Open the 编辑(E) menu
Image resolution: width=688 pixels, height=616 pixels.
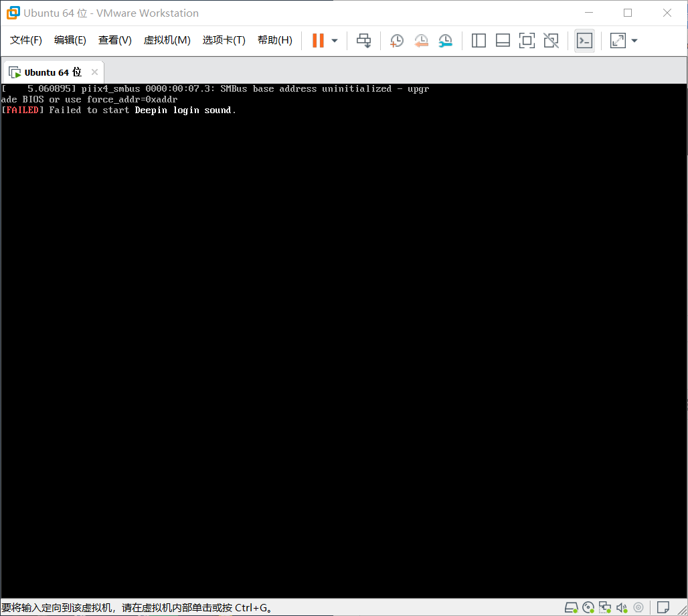[70, 40]
